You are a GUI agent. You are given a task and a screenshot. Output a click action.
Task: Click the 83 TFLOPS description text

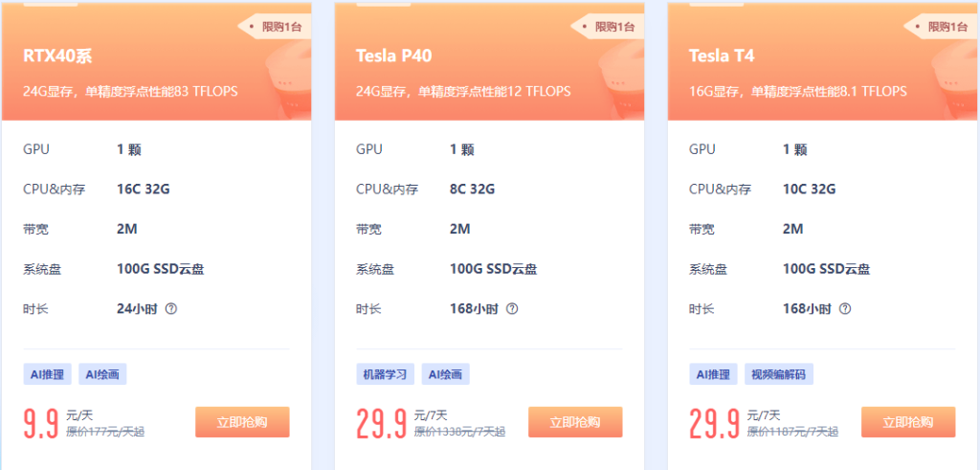(130, 91)
